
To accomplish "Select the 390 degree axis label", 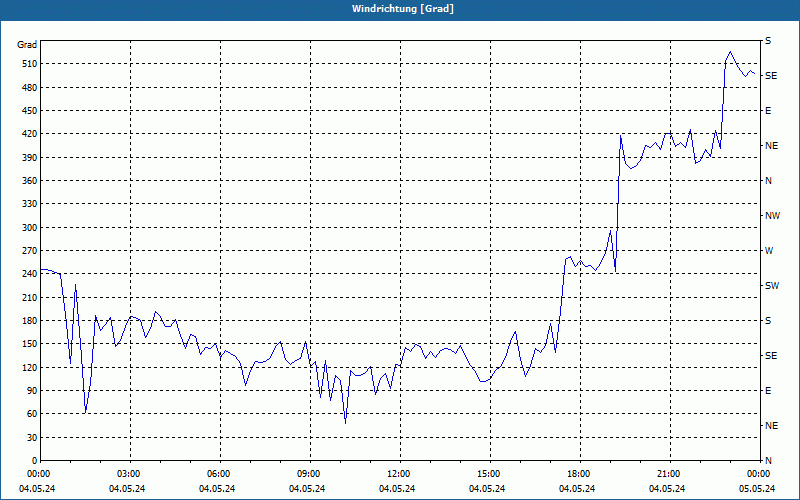I will pyautogui.click(x=29, y=157).
